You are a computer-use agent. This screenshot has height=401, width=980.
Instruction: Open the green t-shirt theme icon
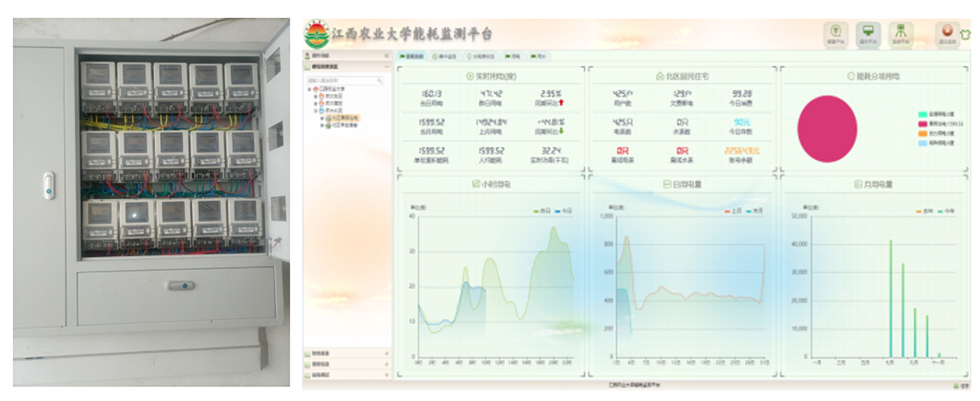(965, 35)
